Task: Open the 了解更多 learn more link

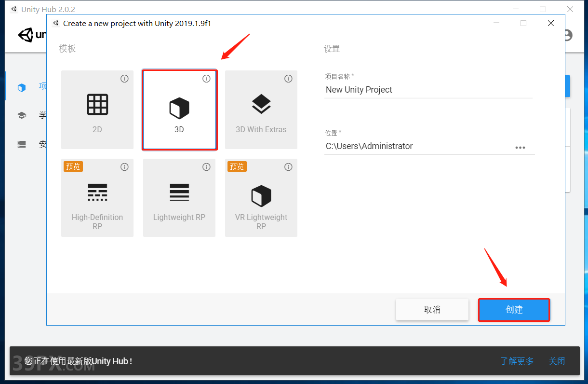Action: pos(517,361)
